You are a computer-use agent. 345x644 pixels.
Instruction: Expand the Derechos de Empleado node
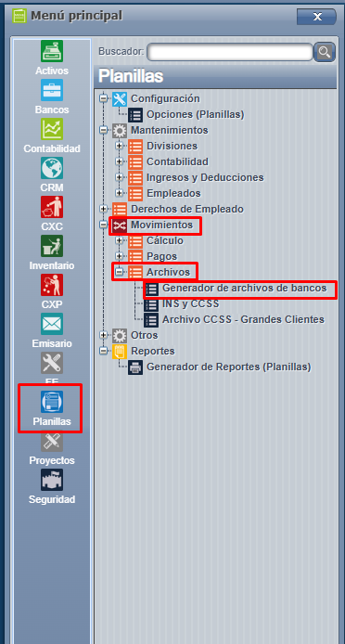tap(104, 209)
